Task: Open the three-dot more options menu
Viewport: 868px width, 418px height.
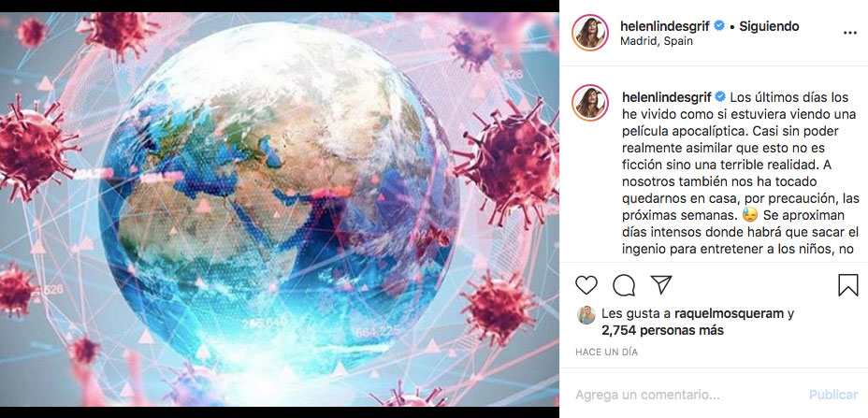Action: pos(849,34)
